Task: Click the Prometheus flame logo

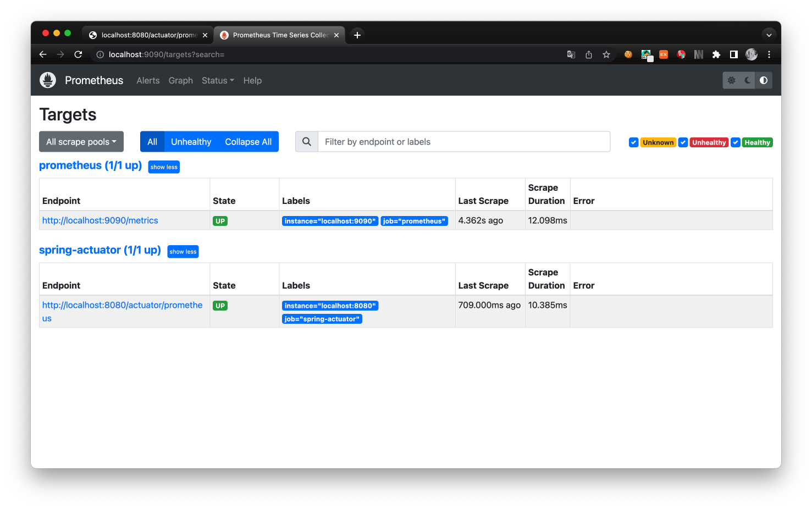Action: (48, 80)
